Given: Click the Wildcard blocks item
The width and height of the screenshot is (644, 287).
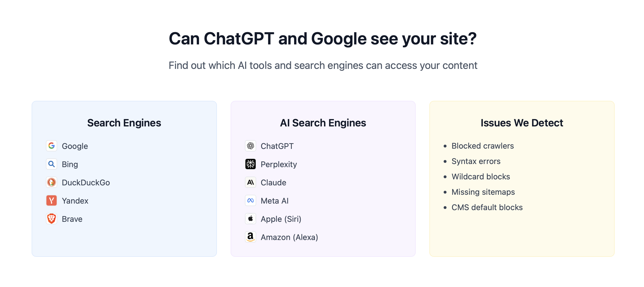Looking at the screenshot, I should (x=481, y=177).
